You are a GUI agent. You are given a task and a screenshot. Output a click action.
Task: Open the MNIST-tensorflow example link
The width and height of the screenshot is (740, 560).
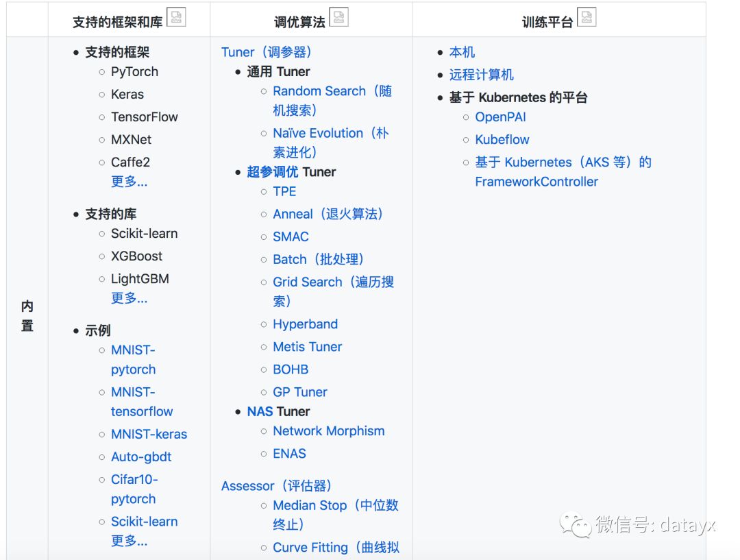[142, 402]
